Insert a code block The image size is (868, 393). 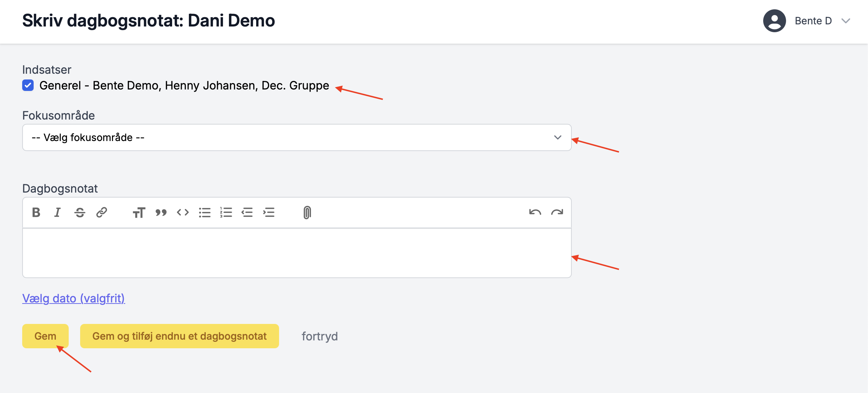183,213
